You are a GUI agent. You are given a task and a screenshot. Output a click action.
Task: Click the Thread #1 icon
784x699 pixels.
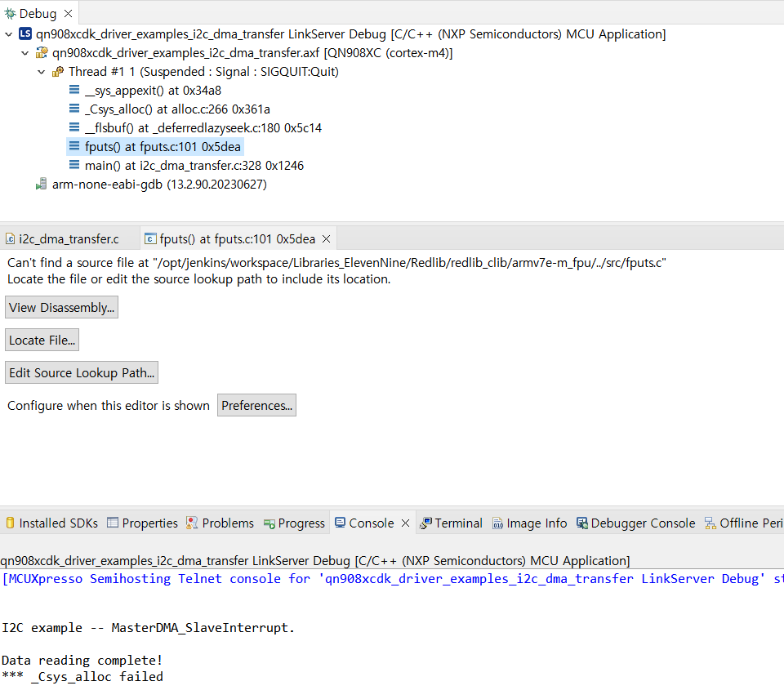point(56,71)
